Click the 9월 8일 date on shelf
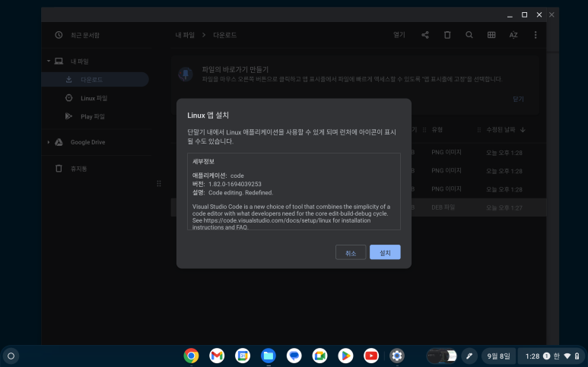This screenshot has height=367, width=588. click(498, 356)
